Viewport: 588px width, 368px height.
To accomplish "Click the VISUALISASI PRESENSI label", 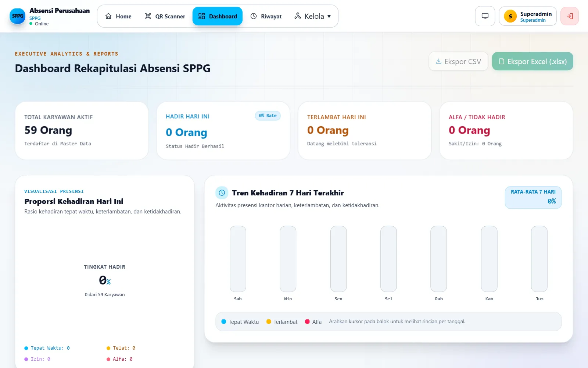I will click(54, 191).
